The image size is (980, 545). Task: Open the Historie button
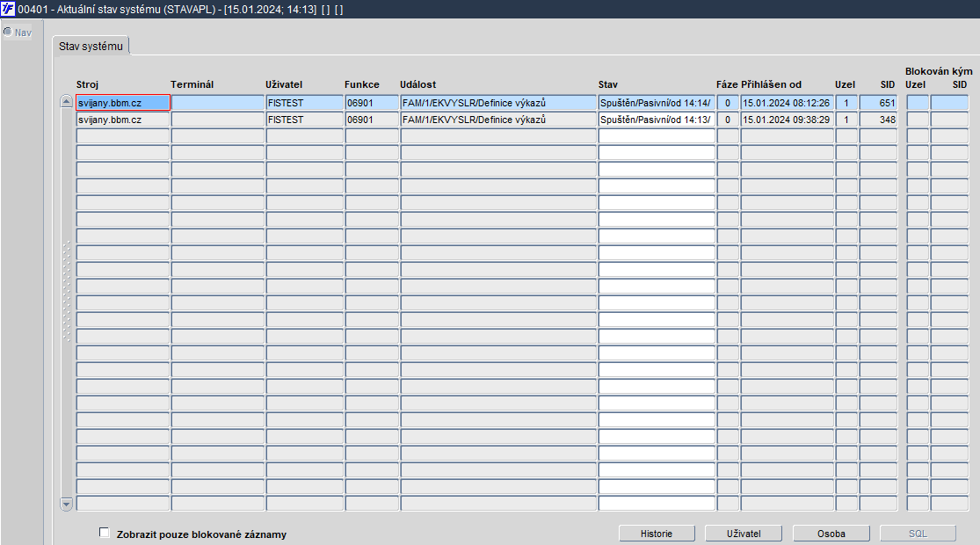(657, 533)
